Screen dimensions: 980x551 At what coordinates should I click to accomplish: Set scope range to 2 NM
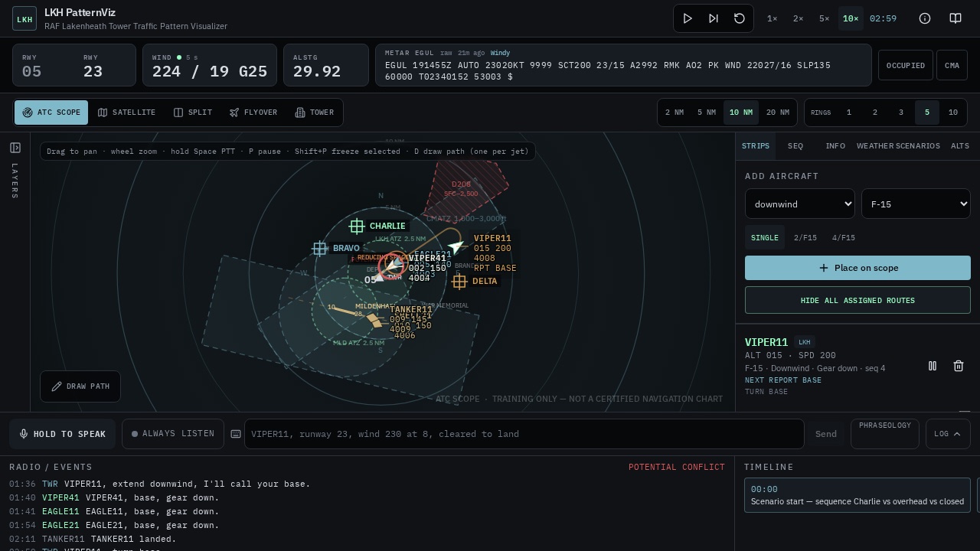pyautogui.click(x=675, y=112)
